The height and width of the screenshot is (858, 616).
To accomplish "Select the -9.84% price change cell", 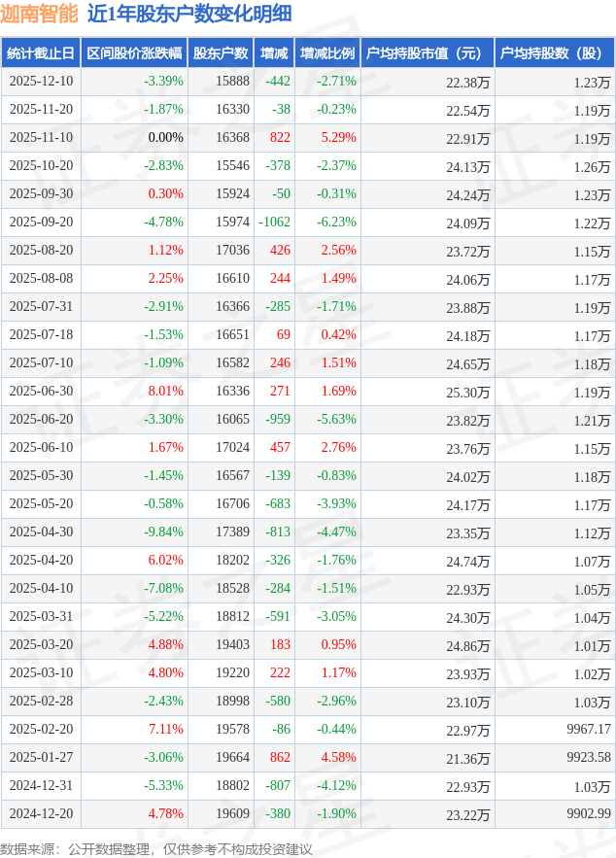I will [163, 532].
